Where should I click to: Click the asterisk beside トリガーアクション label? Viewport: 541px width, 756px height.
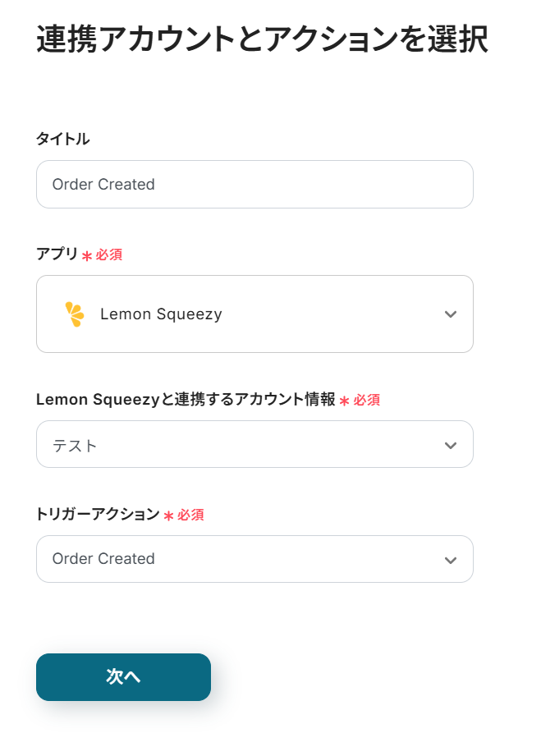coord(169,515)
